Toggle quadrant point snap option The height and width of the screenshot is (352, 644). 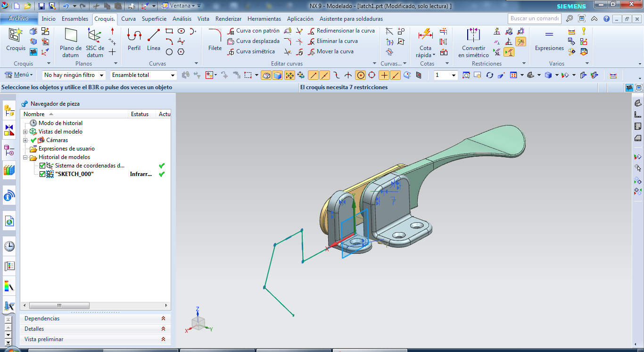372,75
